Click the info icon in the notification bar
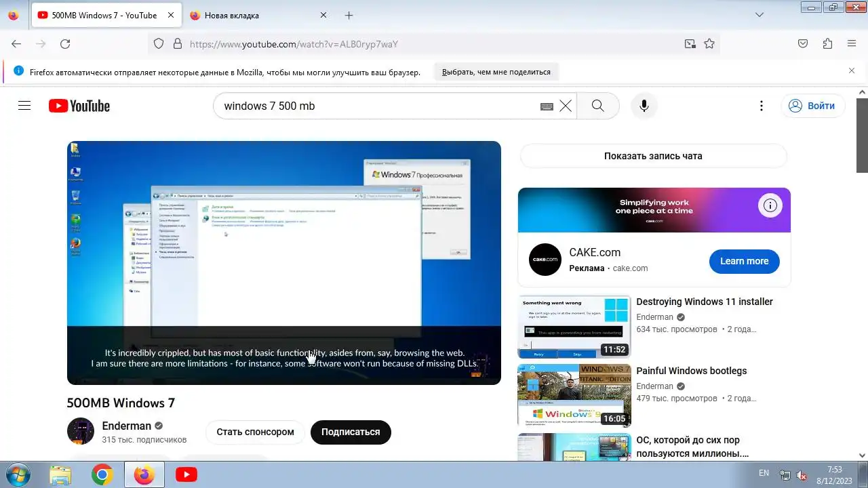This screenshot has height=488, width=868. (18, 71)
